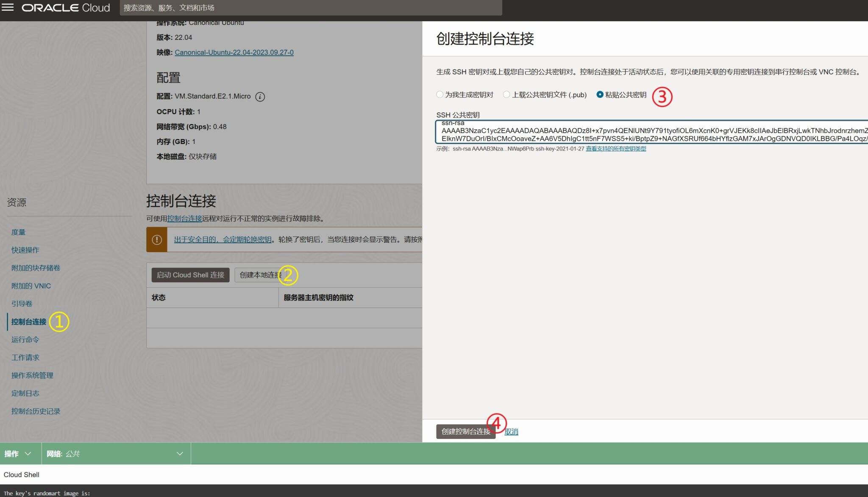Open the hamburger navigation menu

(x=8, y=7)
